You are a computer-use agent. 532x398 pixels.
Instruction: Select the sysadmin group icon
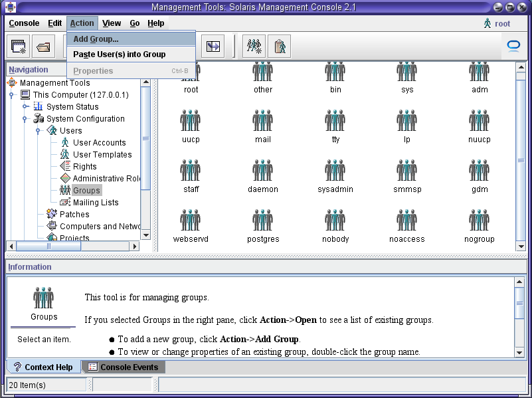point(335,170)
